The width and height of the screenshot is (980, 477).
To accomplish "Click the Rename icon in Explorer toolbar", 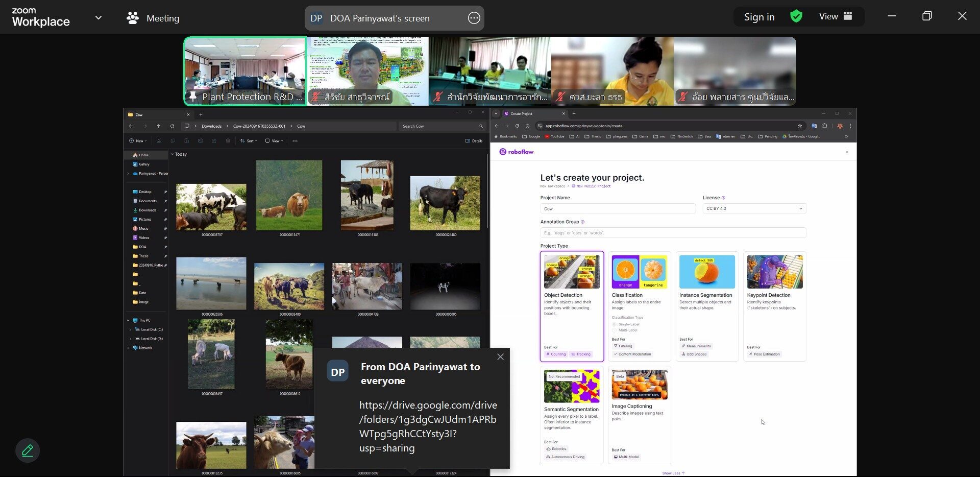I will pyautogui.click(x=200, y=141).
